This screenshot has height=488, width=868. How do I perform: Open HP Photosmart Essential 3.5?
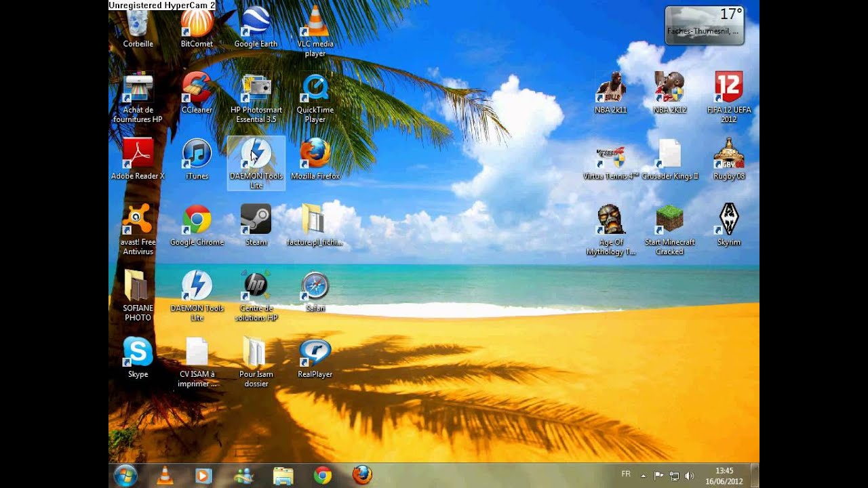click(x=256, y=97)
